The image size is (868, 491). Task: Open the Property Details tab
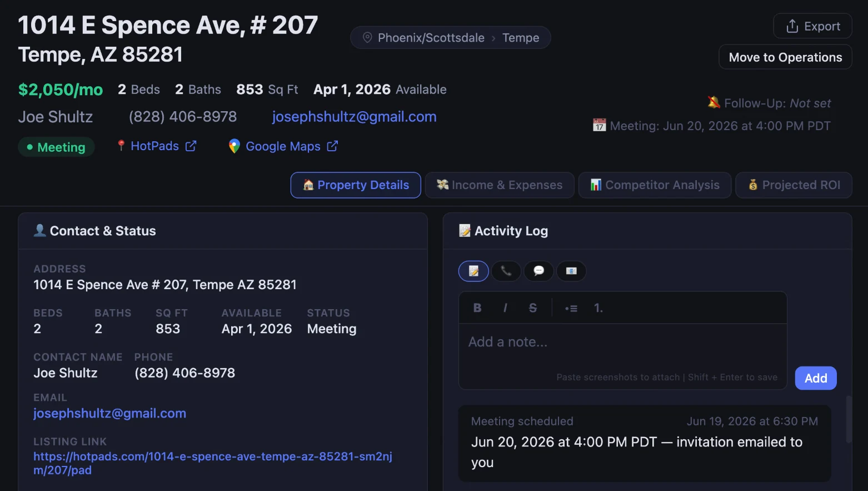(356, 185)
